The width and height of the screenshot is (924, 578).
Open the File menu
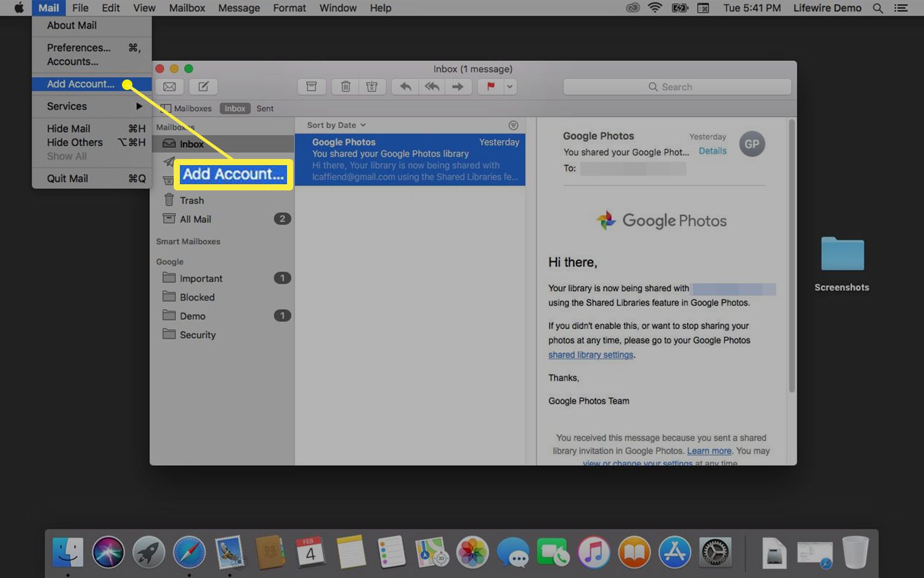80,8
